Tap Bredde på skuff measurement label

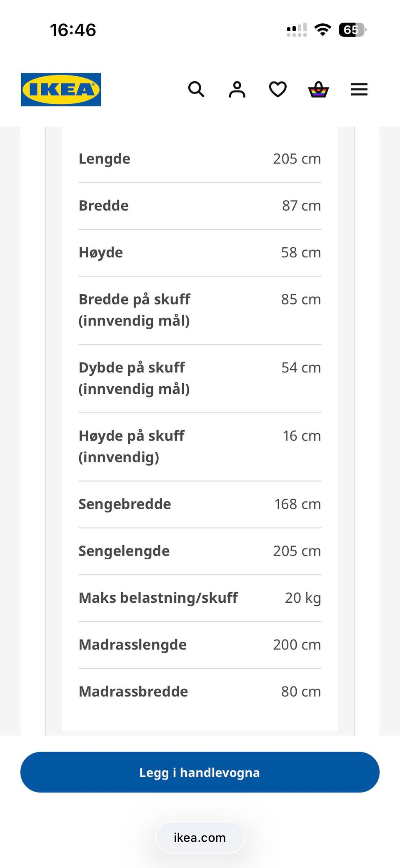pos(135,310)
